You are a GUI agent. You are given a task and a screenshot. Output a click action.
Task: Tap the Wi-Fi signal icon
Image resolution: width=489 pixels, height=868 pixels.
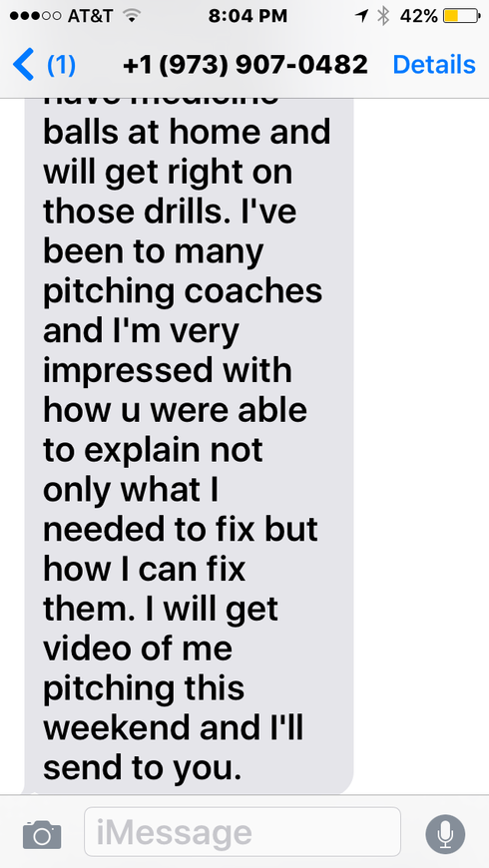pyautogui.click(x=132, y=16)
